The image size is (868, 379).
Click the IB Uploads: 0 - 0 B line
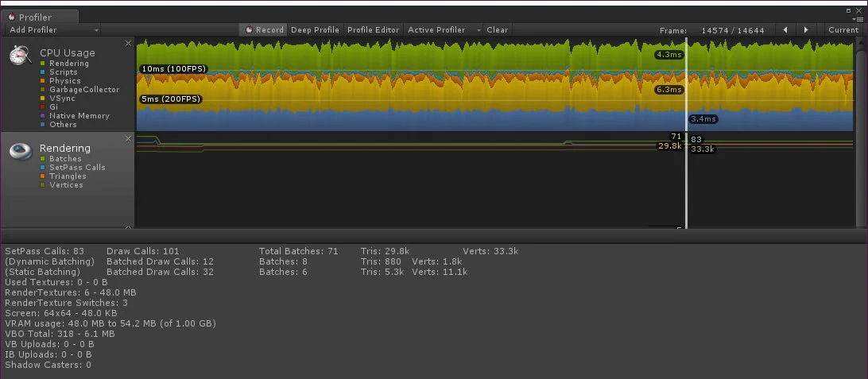[x=48, y=354]
